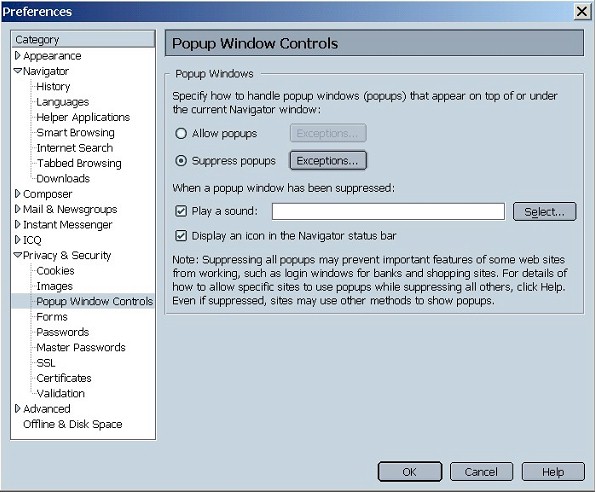The image size is (596, 492).
Task: Expand the Advanced category
Action: [x=17, y=408]
